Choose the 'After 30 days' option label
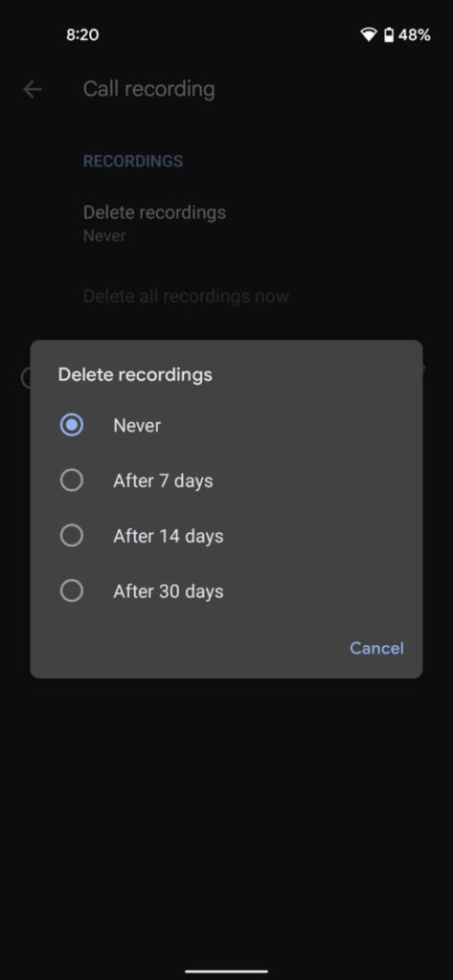 169,591
